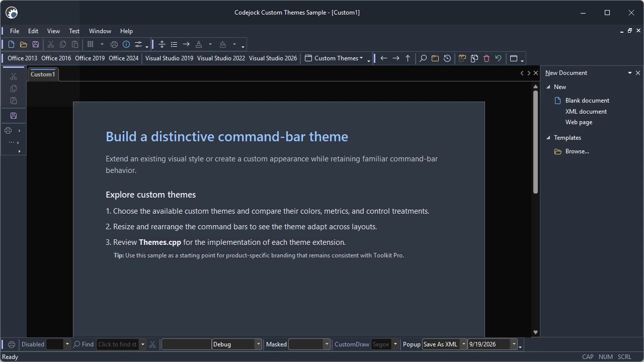Open About via the info circle icon
This screenshot has width=644, height=362.
point(126,44)
